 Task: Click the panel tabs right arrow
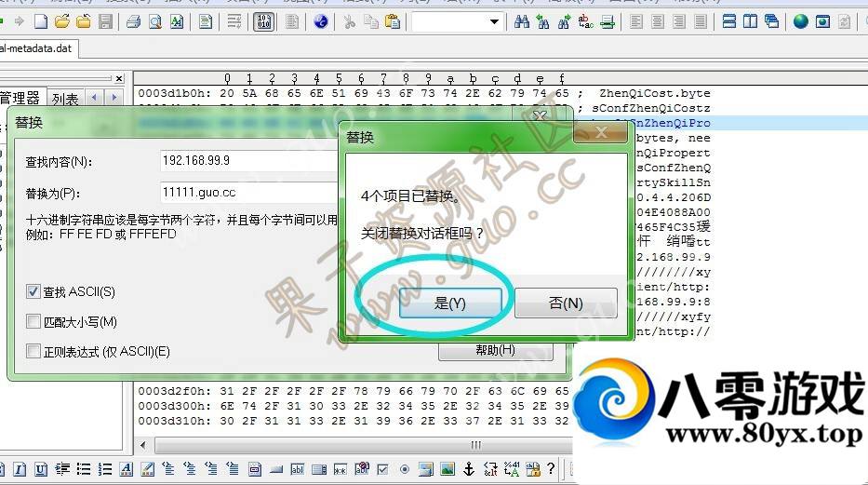[x=114, y=98]
